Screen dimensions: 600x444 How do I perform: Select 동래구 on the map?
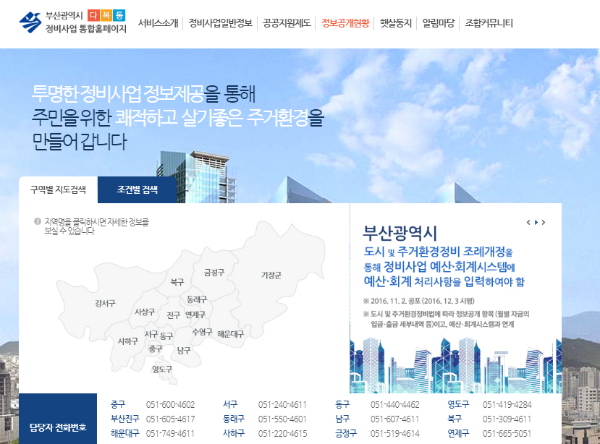(x=197, y=299)
